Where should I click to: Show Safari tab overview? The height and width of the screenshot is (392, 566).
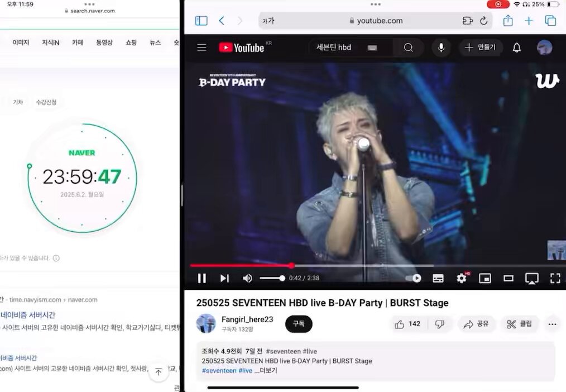tap(550, 21)
